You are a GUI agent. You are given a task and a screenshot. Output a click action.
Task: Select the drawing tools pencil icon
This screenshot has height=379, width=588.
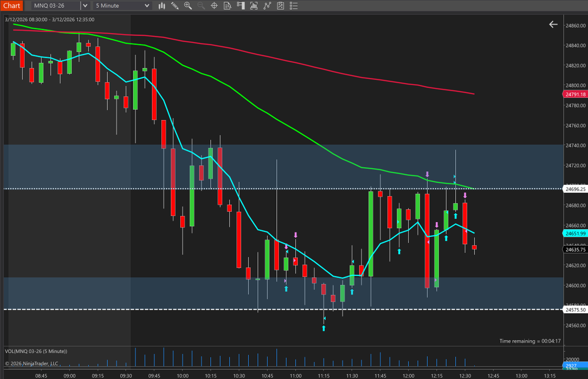pyautogui.click(x=175, y=6)
